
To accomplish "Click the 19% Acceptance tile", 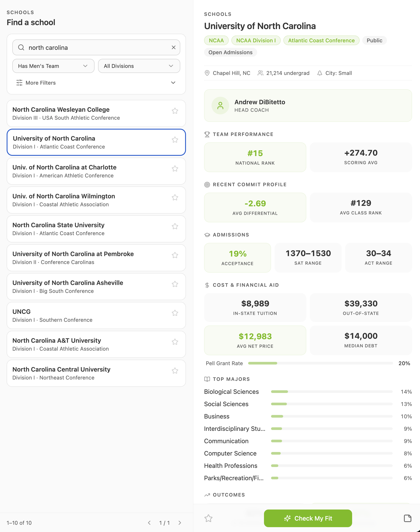I will click(238, 258).
